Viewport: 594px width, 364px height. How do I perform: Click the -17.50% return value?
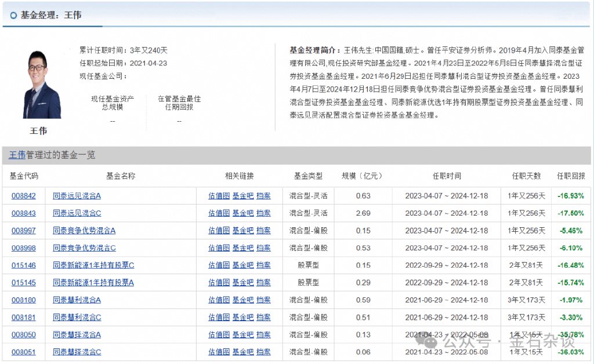point(571,213)
